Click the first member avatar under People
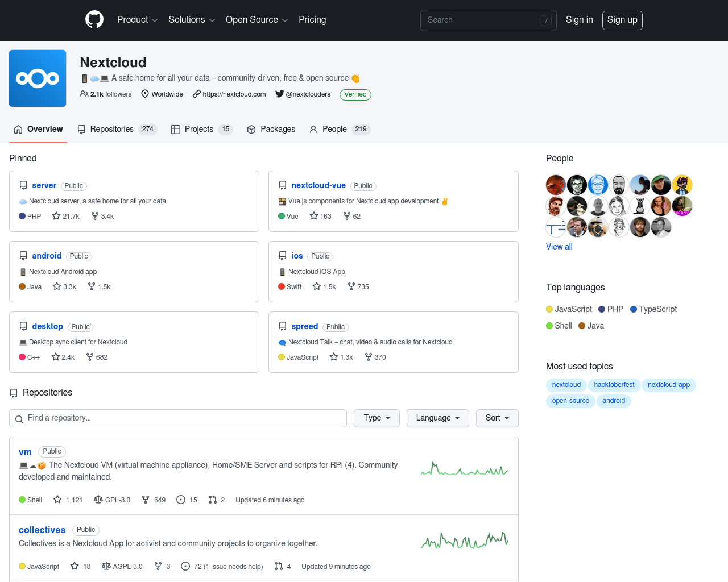728x582 pixels. coord(556,185)
